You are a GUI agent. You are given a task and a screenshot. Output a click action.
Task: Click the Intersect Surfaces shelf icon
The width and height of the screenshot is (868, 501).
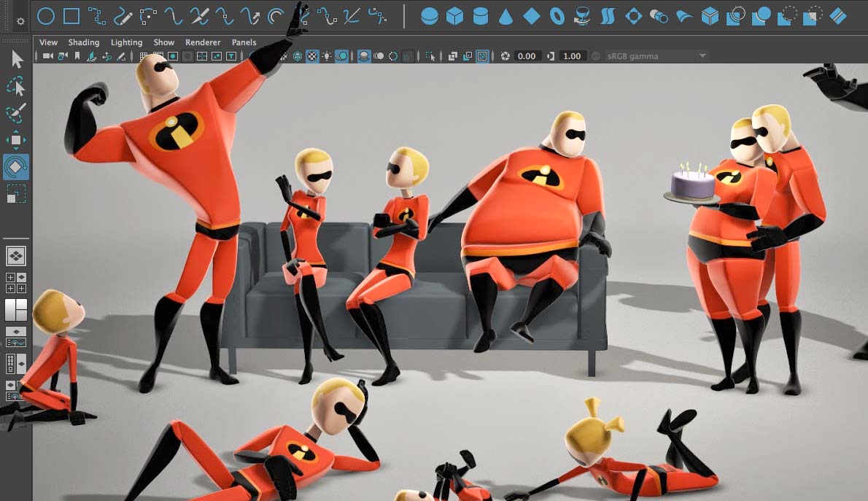coord(762,17)
